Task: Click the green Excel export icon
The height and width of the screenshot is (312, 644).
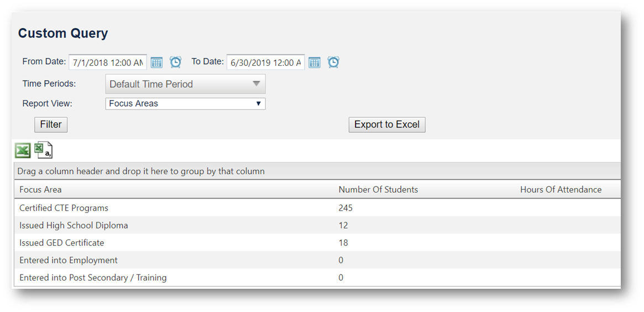Action: (x=23, y=150)
